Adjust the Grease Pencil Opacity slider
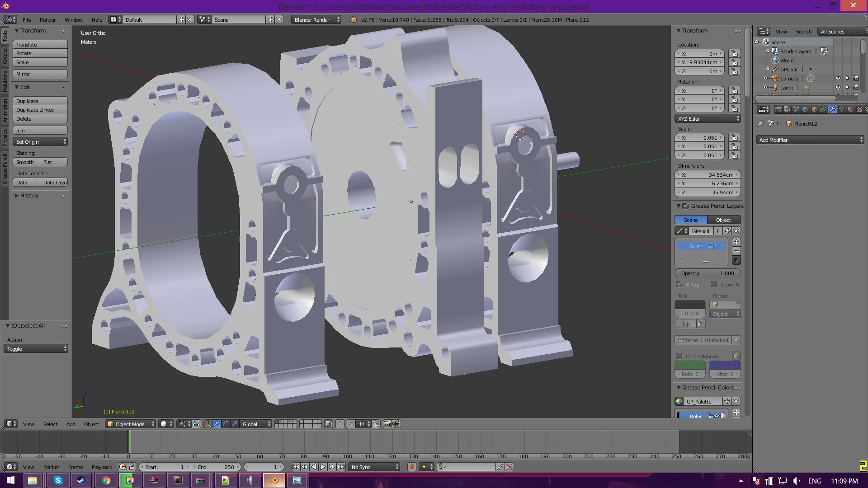 [x=708, y=273]
